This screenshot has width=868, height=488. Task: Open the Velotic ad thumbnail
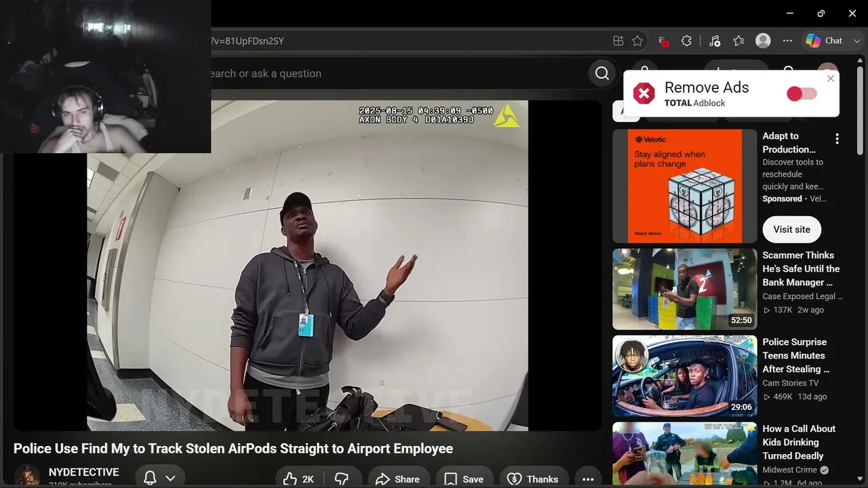click(684, 186)
